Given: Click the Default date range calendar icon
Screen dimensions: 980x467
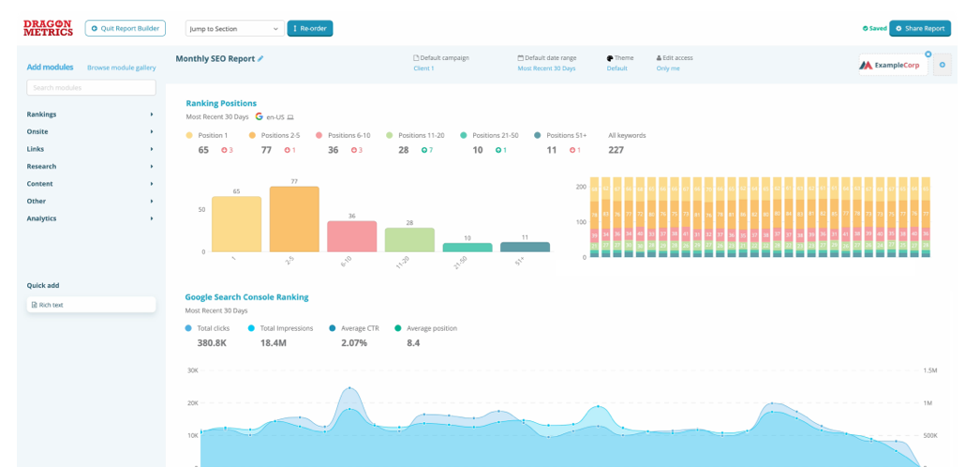Looking at the screenshot, I should pyautogui.click(x=520, y=58).
